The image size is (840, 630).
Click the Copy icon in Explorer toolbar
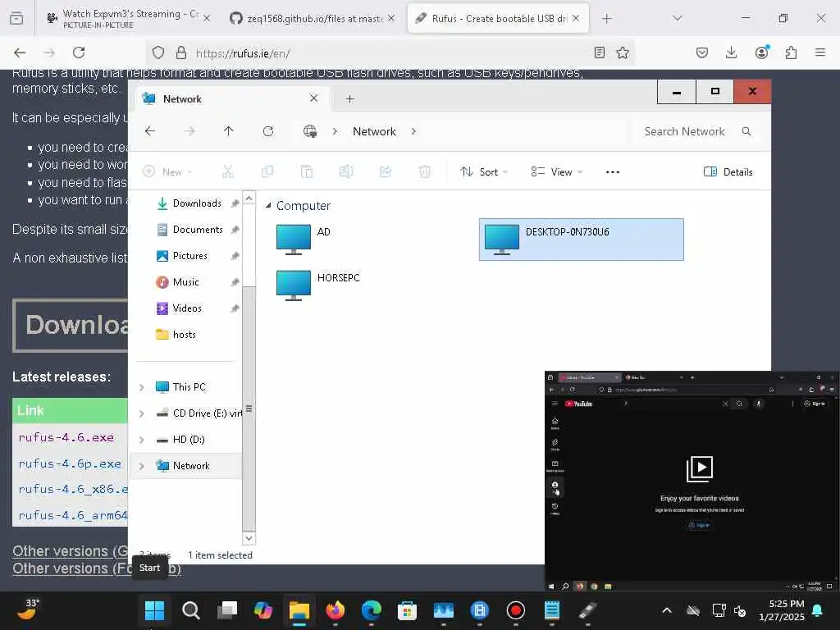[x=267, y=171]
